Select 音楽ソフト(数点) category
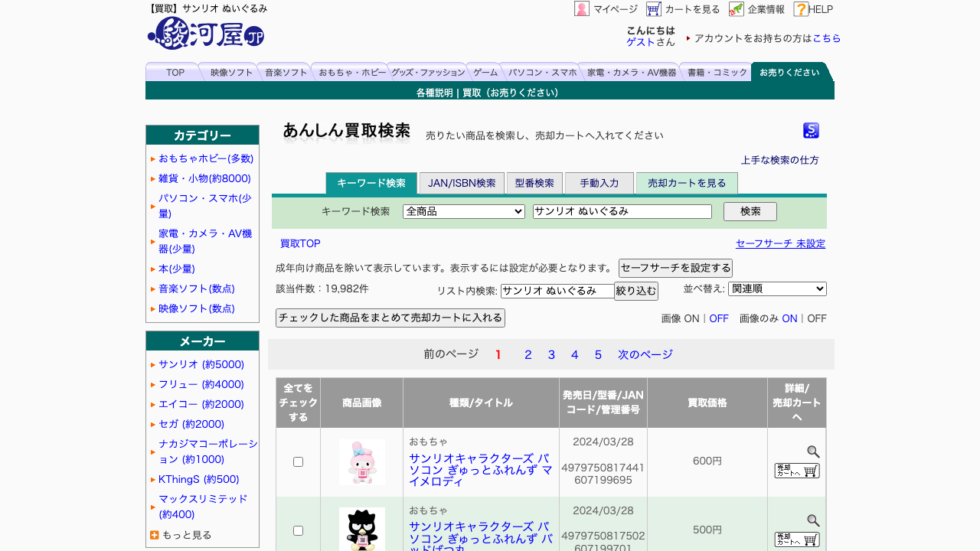Viewport: 980px width, 551px height. 197,289
